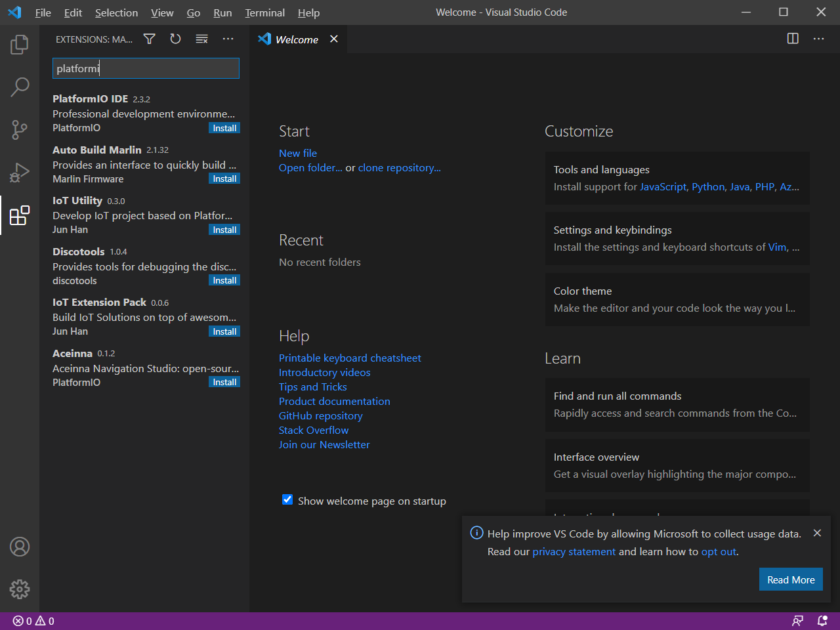840x630 pixels.
Task: Open the Explorer view in activity bar
Action: coord(20,45)
